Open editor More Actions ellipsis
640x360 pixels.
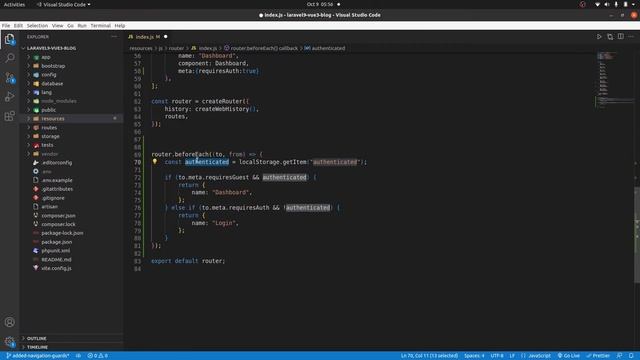point(631,37)
